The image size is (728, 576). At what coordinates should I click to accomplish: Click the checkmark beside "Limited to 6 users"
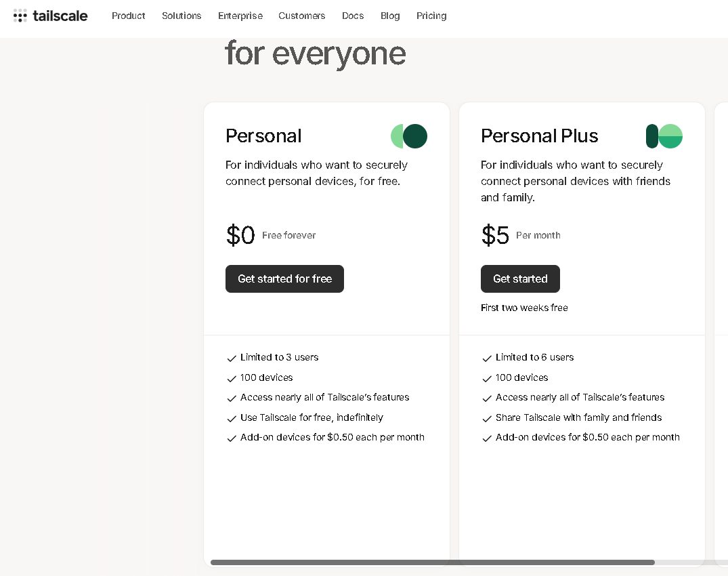[x=487, y=358]
